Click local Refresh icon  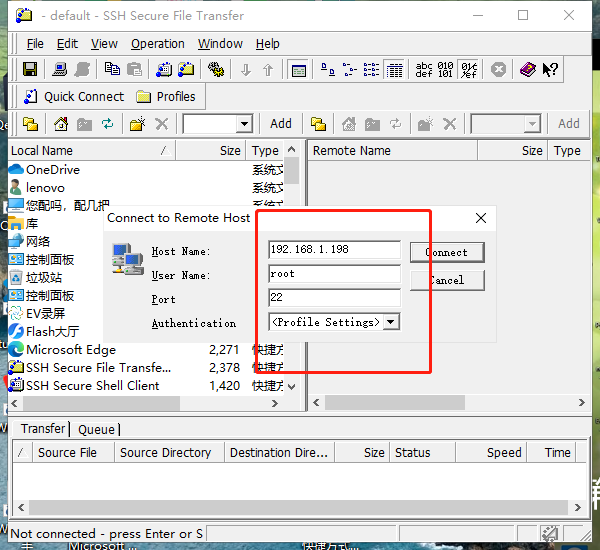pos(108,124)
